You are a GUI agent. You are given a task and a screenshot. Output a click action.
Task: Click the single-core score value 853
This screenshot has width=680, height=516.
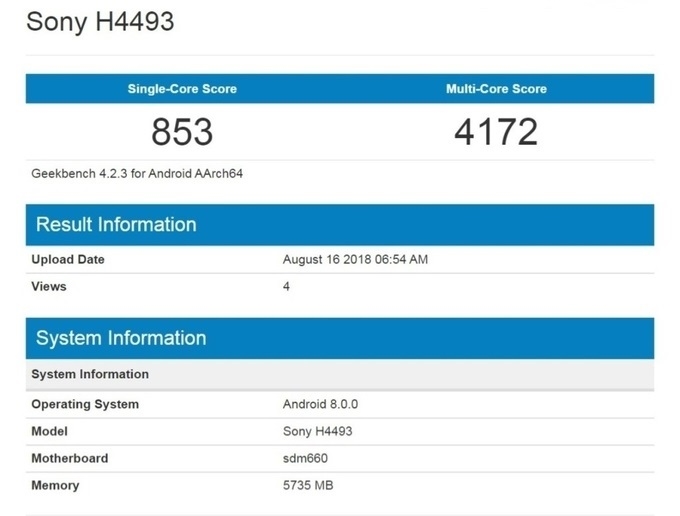coord(182,131)
